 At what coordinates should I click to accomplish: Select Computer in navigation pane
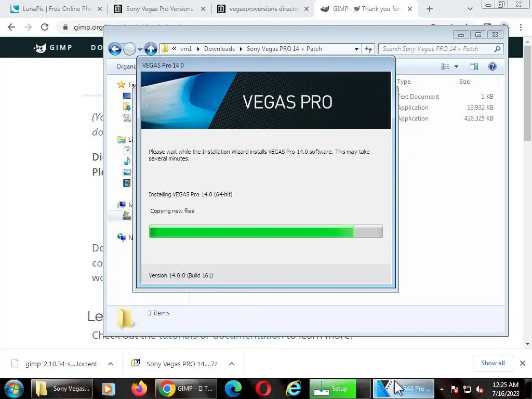pos(125,205)
